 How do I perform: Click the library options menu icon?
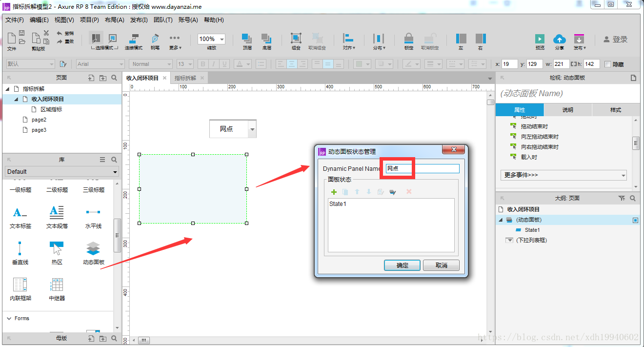click(102, 160)
